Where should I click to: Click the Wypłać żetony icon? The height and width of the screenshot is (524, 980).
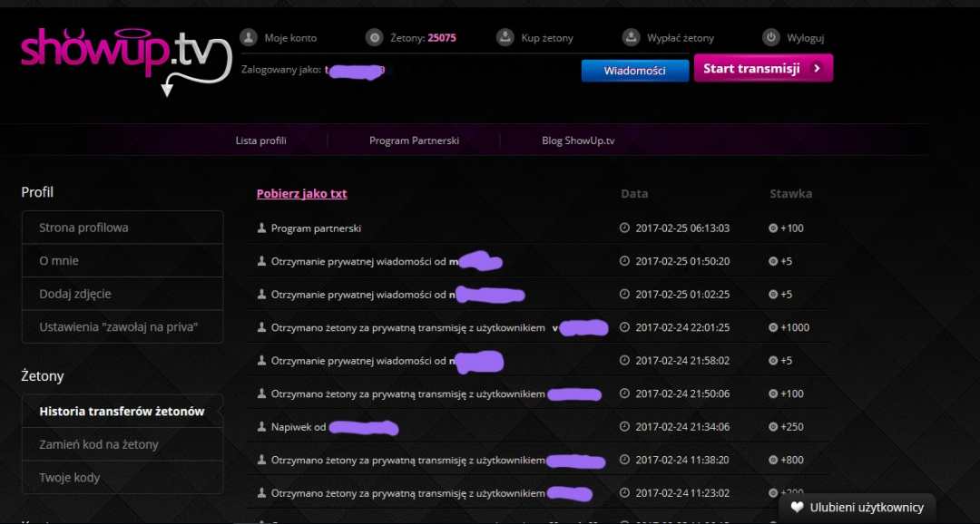pos(631,37)
